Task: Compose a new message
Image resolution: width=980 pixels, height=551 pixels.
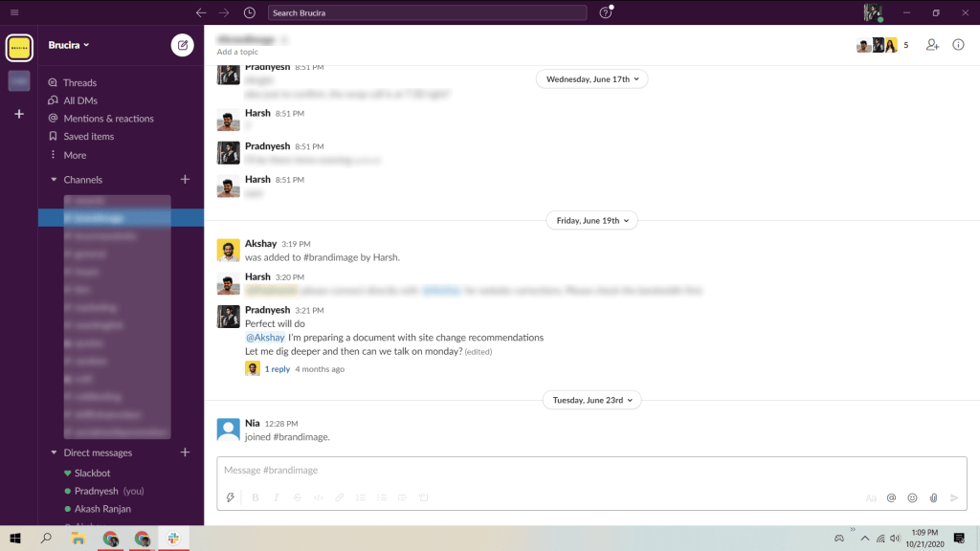Action: pyautogui.click(x=183, y=45)
